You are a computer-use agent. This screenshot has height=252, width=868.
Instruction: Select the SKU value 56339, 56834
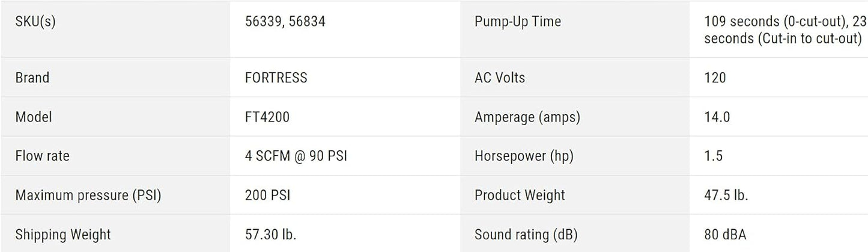point(285,22)
